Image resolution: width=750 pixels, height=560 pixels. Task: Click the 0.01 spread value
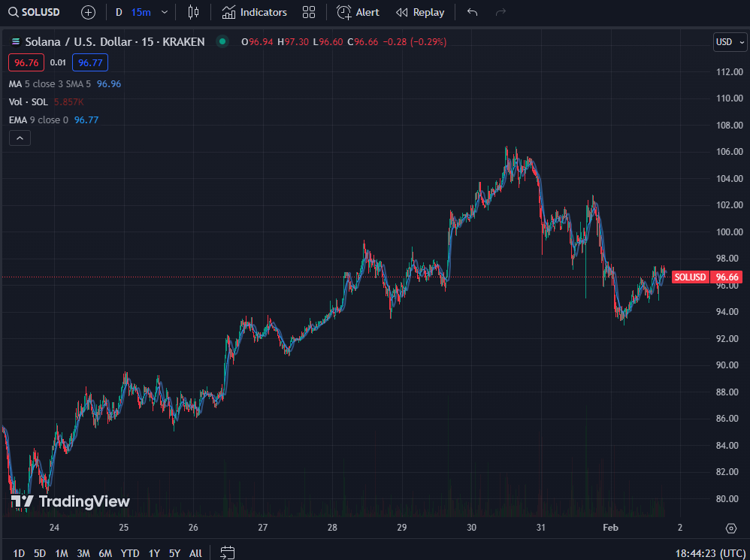pyautogui.click(x=58, y=62)
